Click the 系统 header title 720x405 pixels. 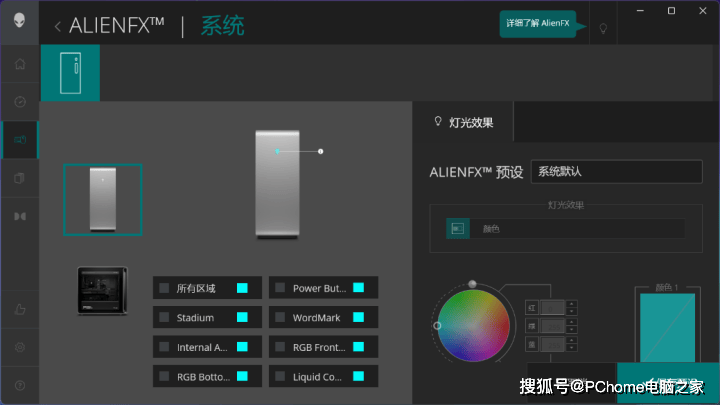223,26
